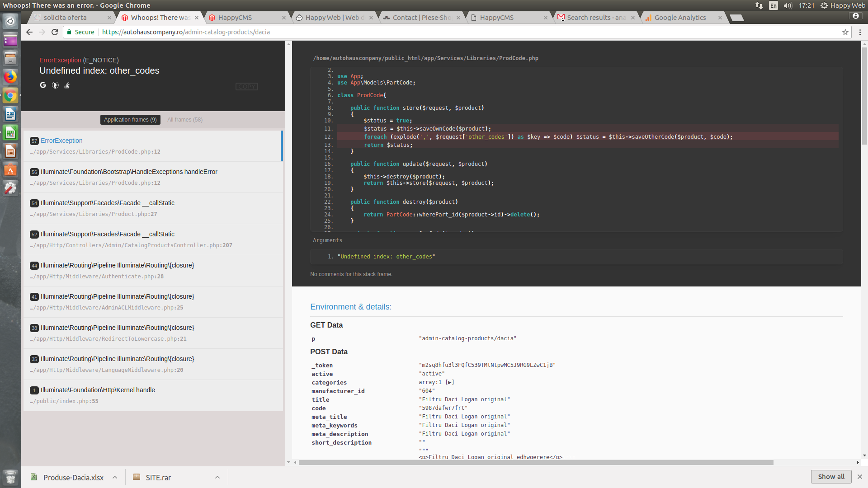
Task: Show Application frames (9)
Action: coord(130,120)
